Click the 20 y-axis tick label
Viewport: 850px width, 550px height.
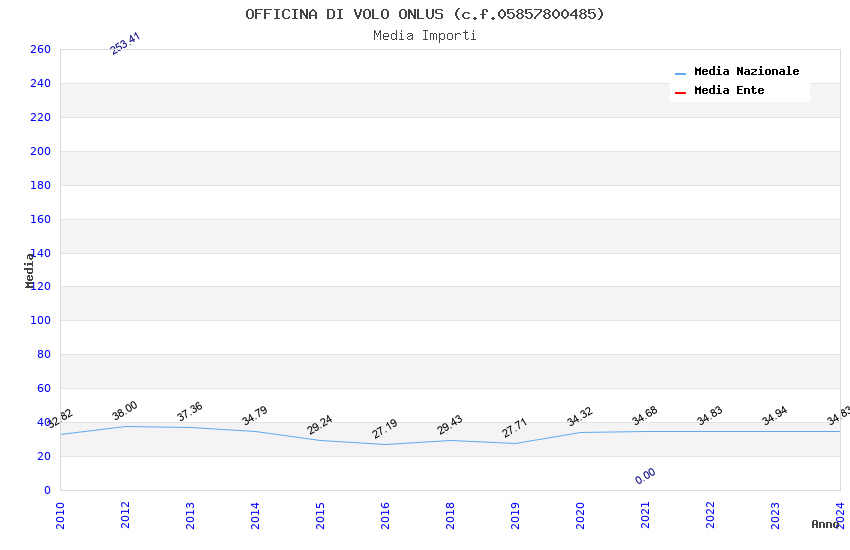pyautogui.click(x=44, y=456)
